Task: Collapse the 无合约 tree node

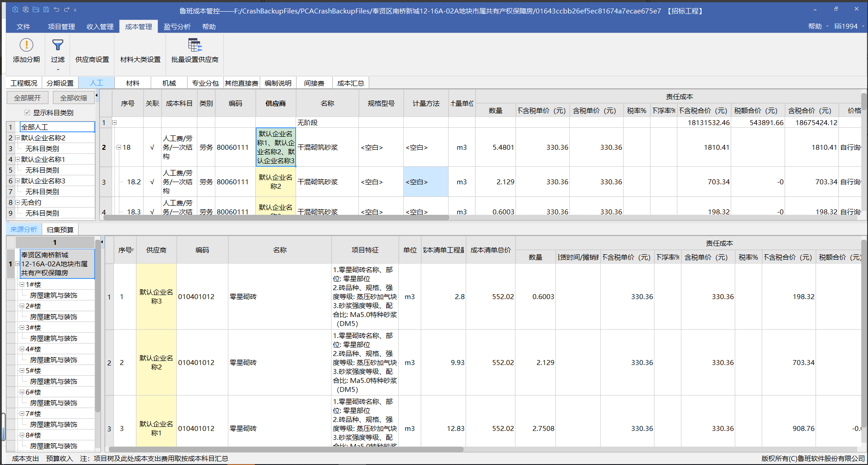Action: pos(17,202)
